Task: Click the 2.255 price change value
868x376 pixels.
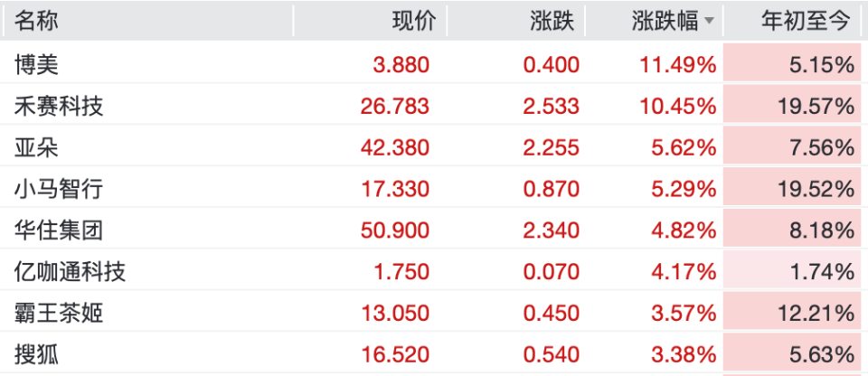Action: [x=551, y=147]
